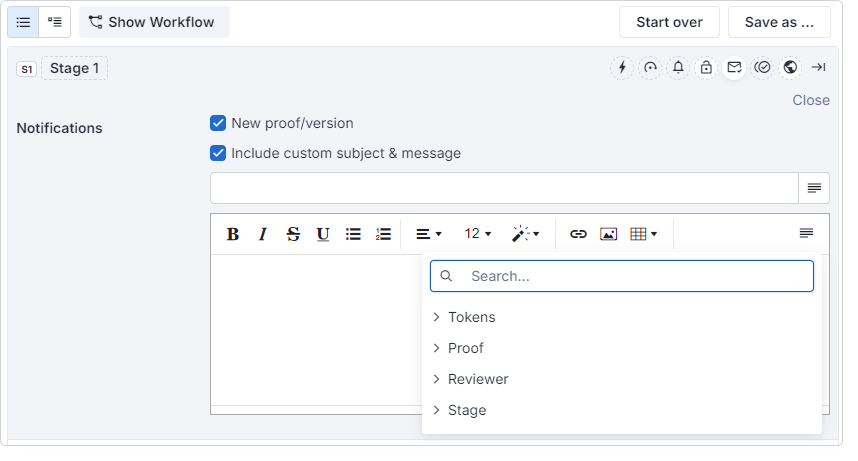Viewport: 858px width, 461px height.
Task: Insert an image into the message
Action: click(608, 234)
